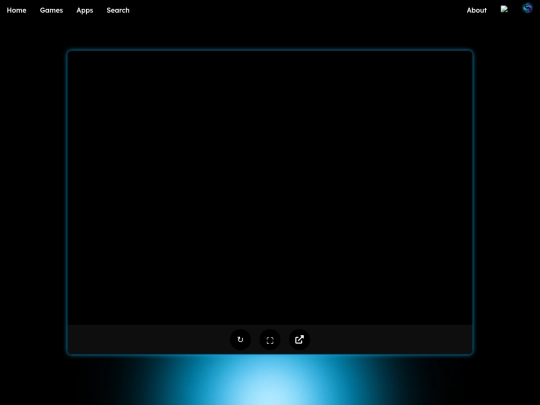Open the frame in a new tab
Viewport: 540px width, 405px height.
(299, 340)
